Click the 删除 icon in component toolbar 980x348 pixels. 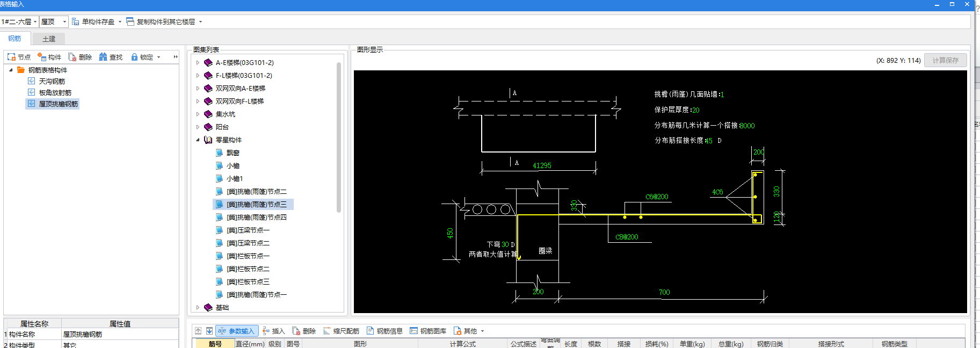[x=72, y=57]
